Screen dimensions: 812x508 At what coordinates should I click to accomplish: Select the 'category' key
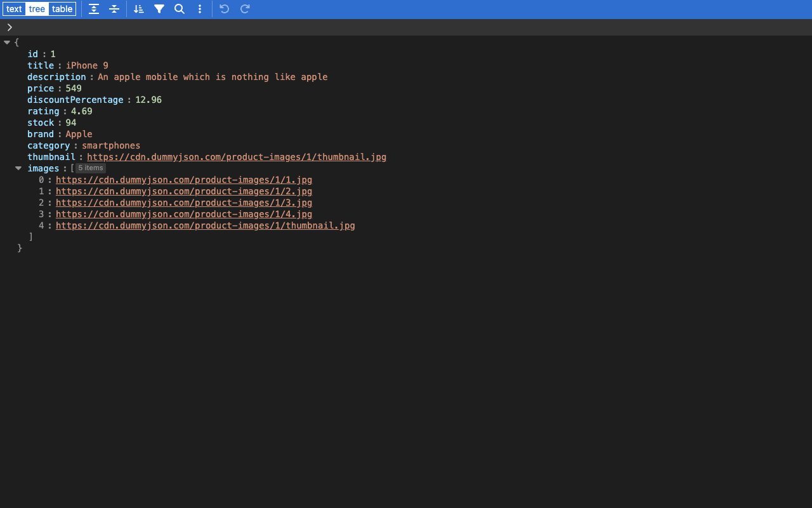coord(49,145)
